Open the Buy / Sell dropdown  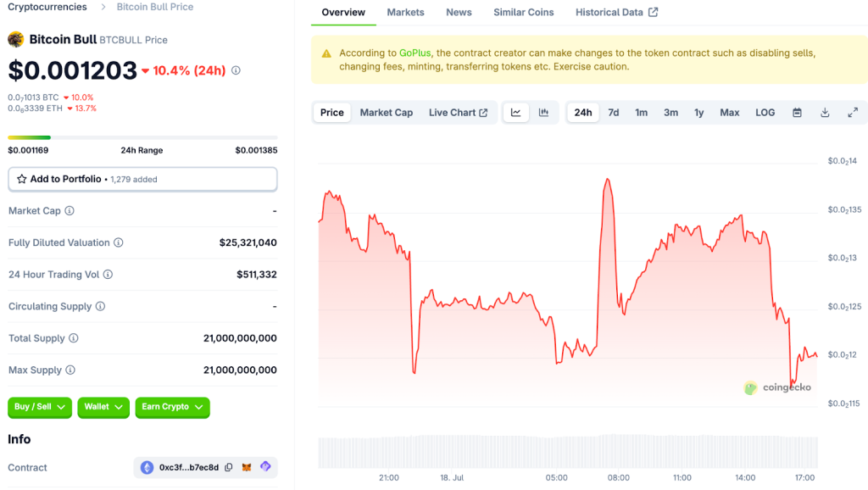point(40,407)
